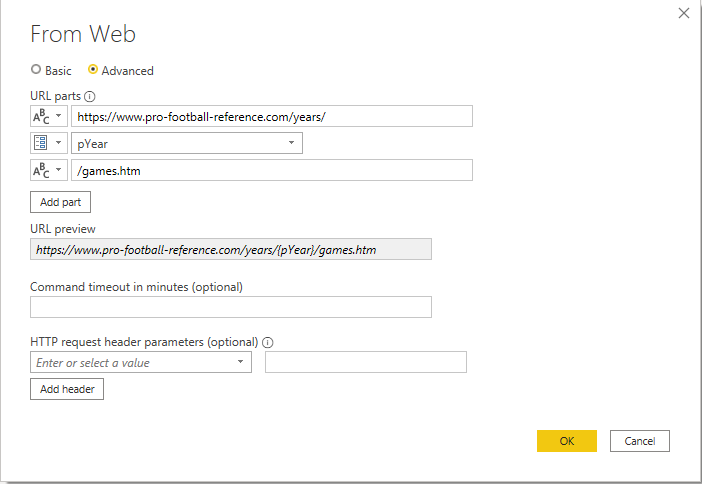Open the pYear parameter dropdown
The width and height of the screenshot is (702, 484).
(291, 143)
